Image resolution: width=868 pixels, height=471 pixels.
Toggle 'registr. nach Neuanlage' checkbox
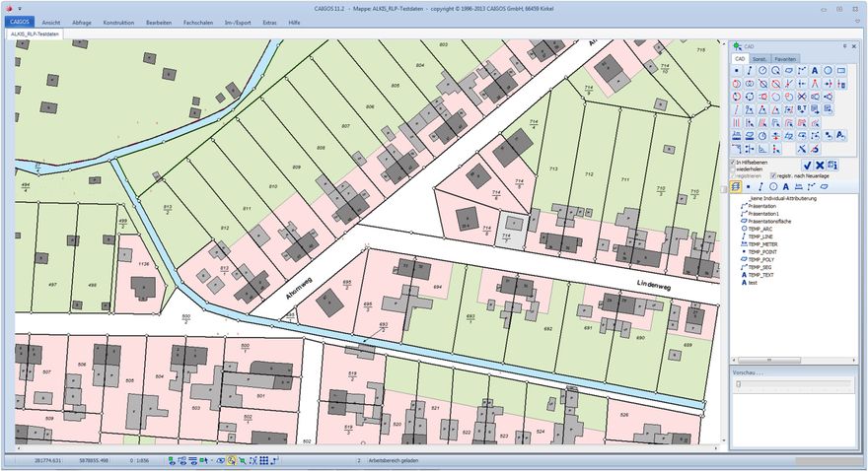coord(772,175)
